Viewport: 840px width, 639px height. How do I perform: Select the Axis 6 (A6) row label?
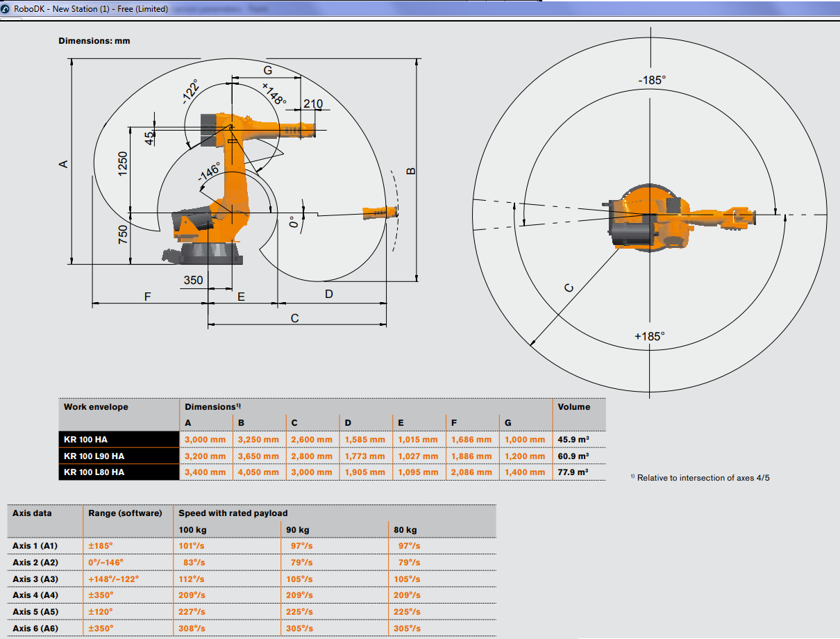tap(35, 629)
